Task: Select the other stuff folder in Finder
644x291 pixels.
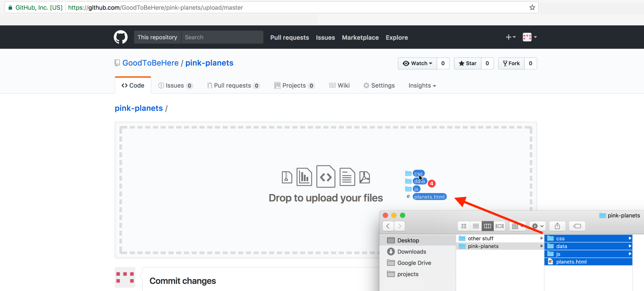Action: coord(500,238)
